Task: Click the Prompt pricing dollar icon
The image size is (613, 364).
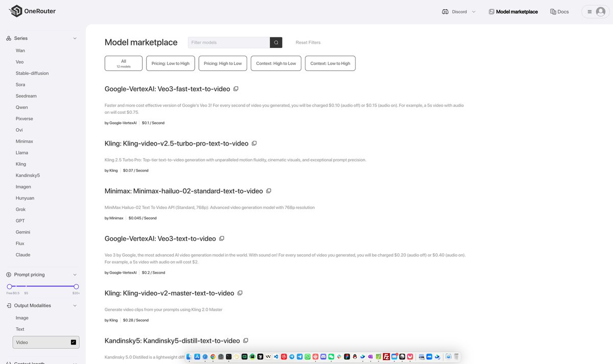Action: point(9,275)
